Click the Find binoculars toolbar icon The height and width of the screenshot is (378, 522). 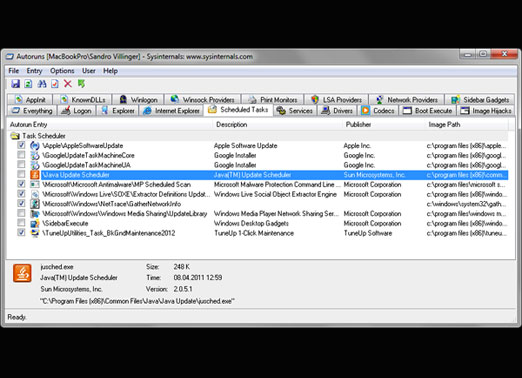[42, 84]
